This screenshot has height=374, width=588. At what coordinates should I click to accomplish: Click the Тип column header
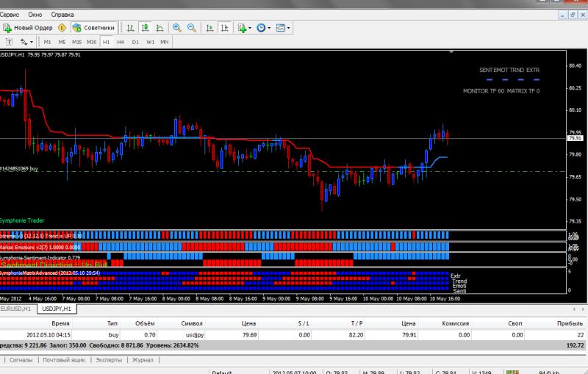tap(112, 323)
